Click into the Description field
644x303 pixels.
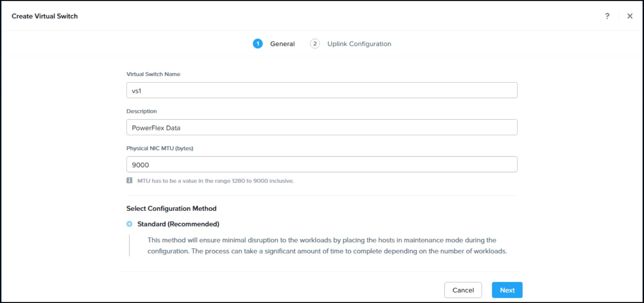322,127
